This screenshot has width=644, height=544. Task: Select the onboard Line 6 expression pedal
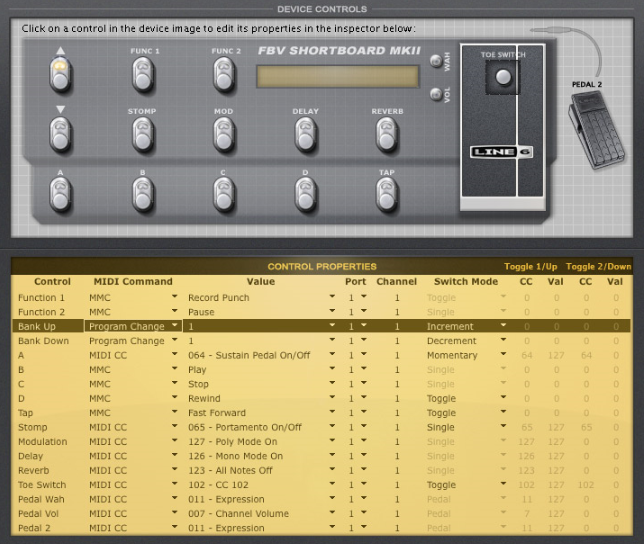(x=503, y=127)
